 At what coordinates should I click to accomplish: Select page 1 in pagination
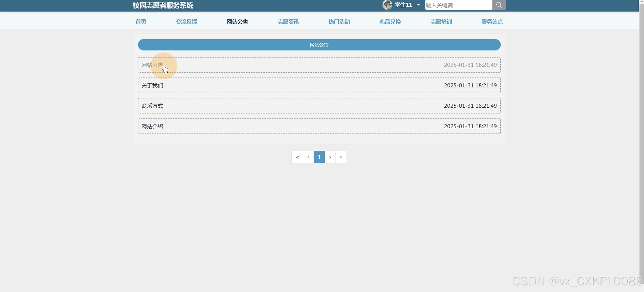(x=319, y=157)
